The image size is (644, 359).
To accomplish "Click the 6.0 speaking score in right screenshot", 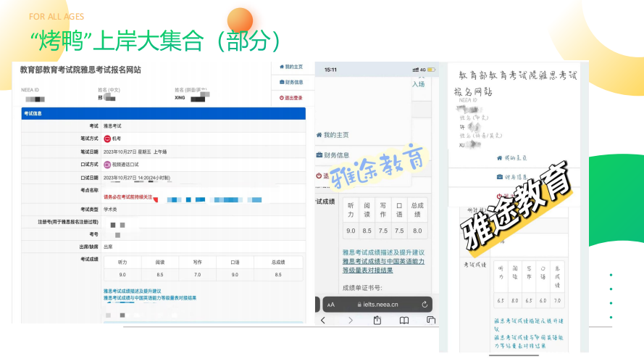I will pyautogui.click(x=543, y=300).
